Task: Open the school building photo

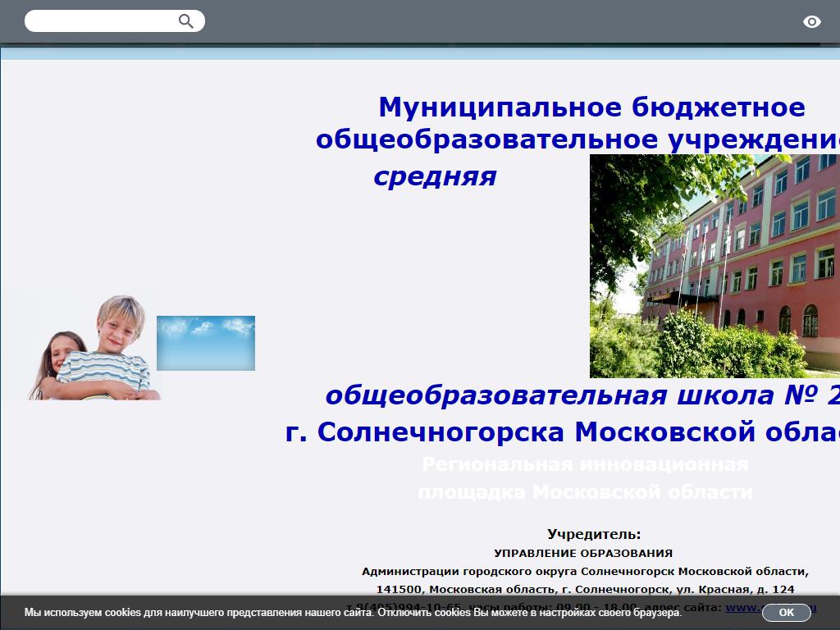Action: (714, 266)
